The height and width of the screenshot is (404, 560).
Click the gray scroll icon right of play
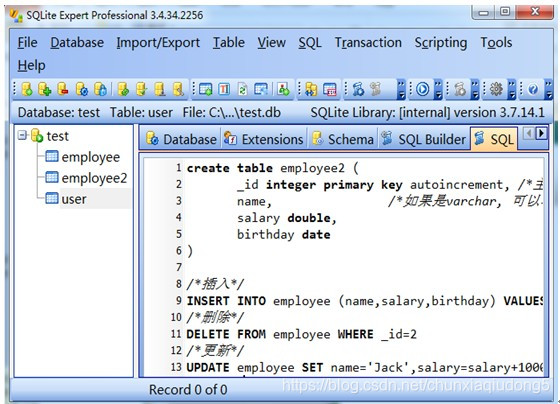(x=460, y=89)
